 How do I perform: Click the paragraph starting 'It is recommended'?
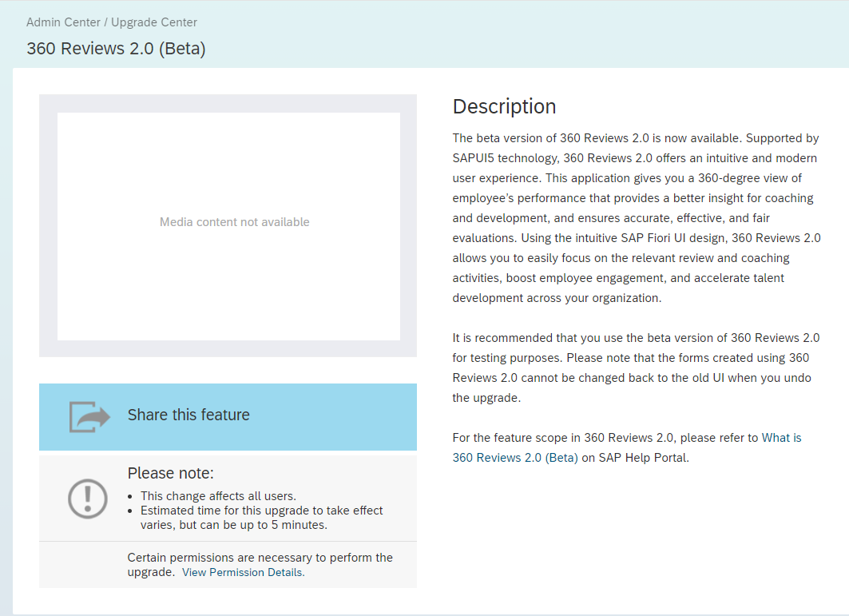636,368
